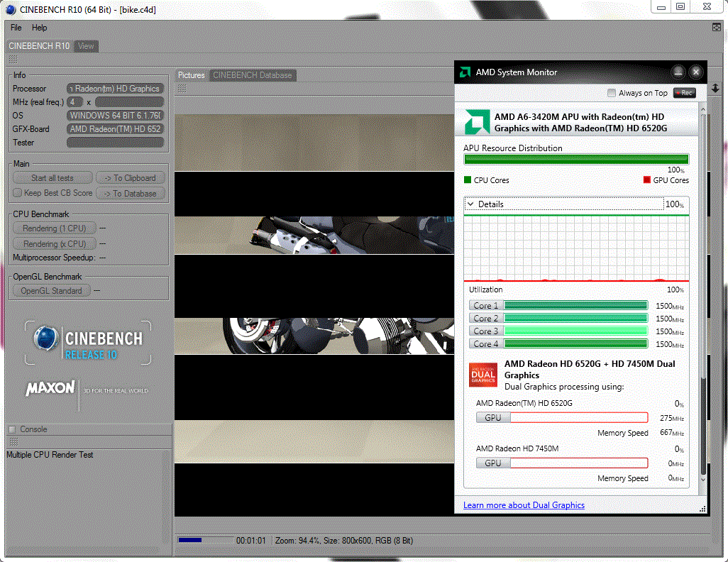Click the red GPU Cores legend square
The height and width of the screenshot is (562, 728).
tap(646, 180)
